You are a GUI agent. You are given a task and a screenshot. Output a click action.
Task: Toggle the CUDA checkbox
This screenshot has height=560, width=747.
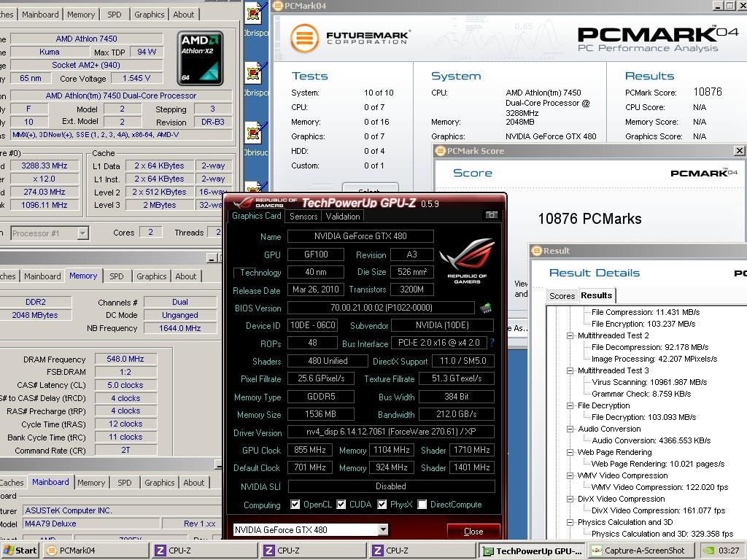tap(341, 505)
